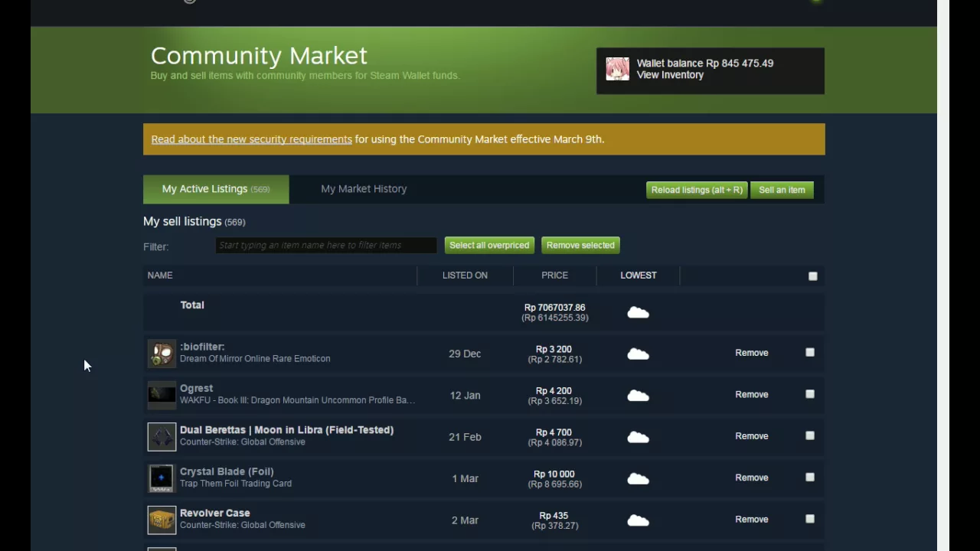The width and height of the screenshot is (980, 551).
Task: Check the Ogrest listing checkbox
Action: pyautogui.click(x=810, y=394)
